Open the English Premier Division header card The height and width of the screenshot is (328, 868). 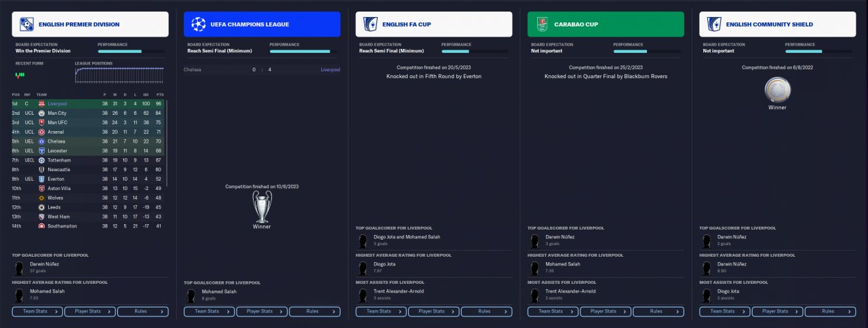point(90,24)
